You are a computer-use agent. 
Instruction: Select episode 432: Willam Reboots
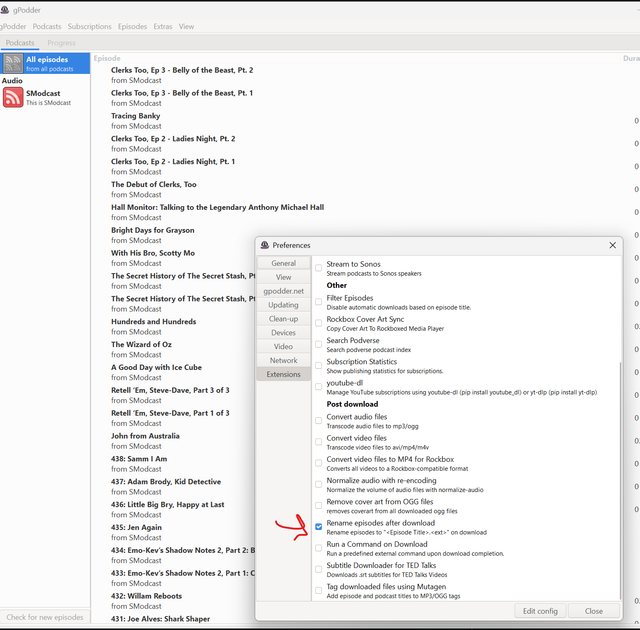click(146, 596)
